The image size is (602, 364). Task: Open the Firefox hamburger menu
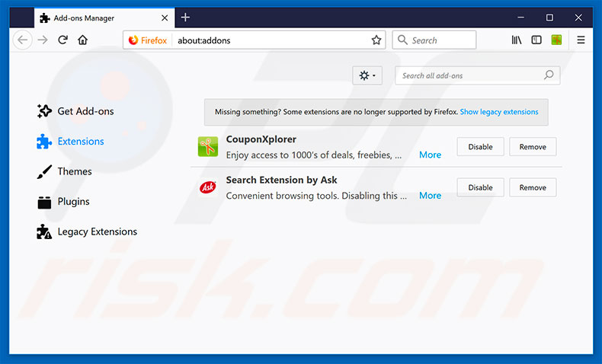(x=581, y=40)
